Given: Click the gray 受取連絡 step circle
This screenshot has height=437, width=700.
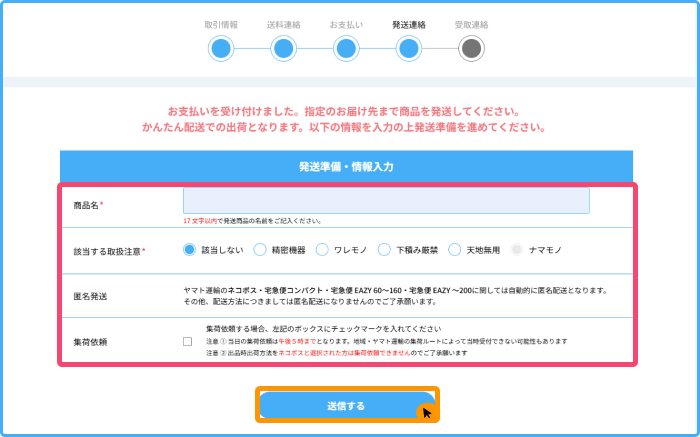Looking at the screenshot, I should [472, 48].
